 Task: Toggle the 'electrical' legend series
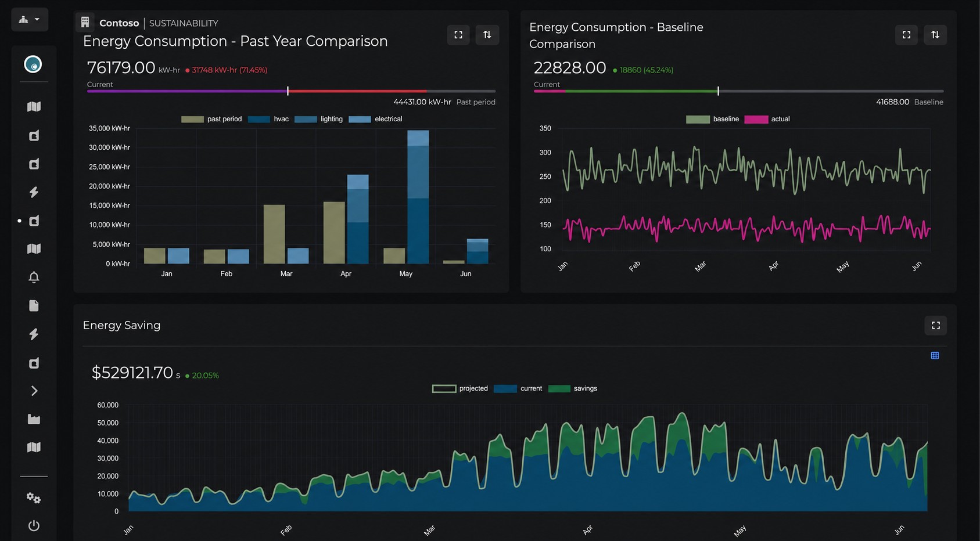[375, 119]
